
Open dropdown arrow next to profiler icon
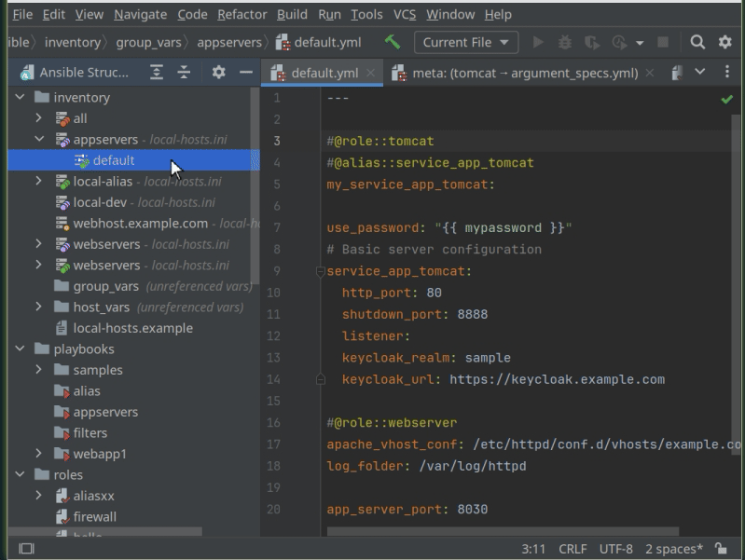point(640,43)
